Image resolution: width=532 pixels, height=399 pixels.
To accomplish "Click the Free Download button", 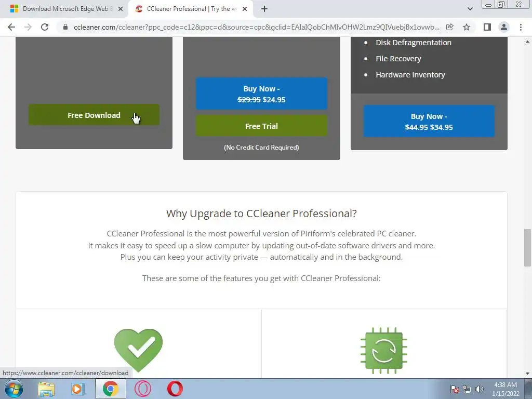I will pos(94,115).
